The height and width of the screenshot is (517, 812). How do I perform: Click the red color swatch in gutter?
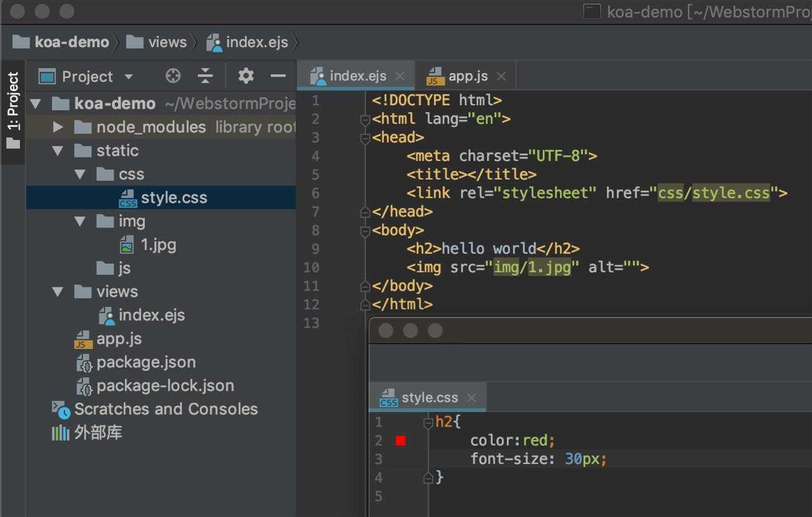(400, 440)
